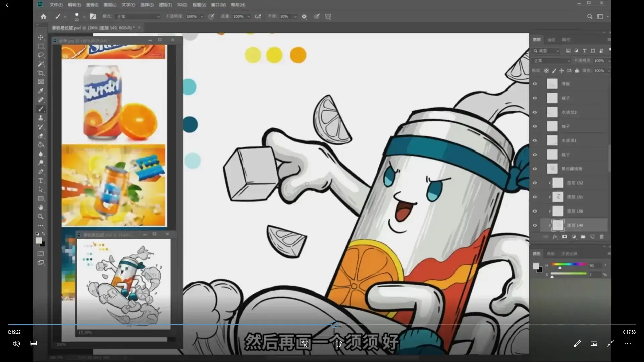The image size is (644, 362).
Task: Switch to the 通道 tab
Action: pyautogui.click(x=552, y=40)
